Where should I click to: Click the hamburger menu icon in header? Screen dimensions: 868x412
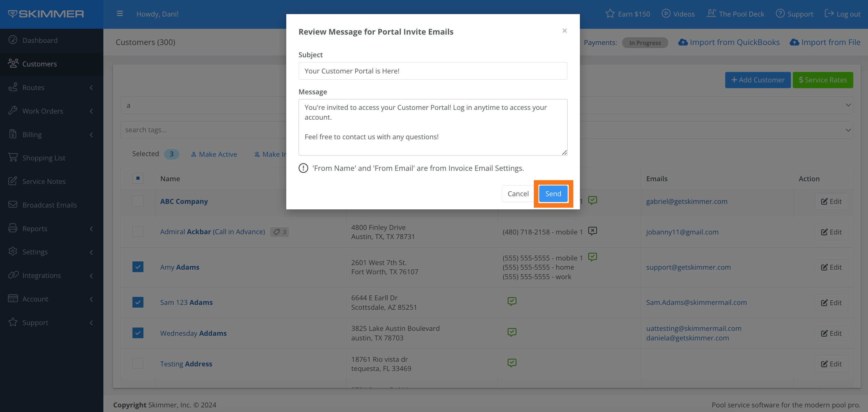120,14
